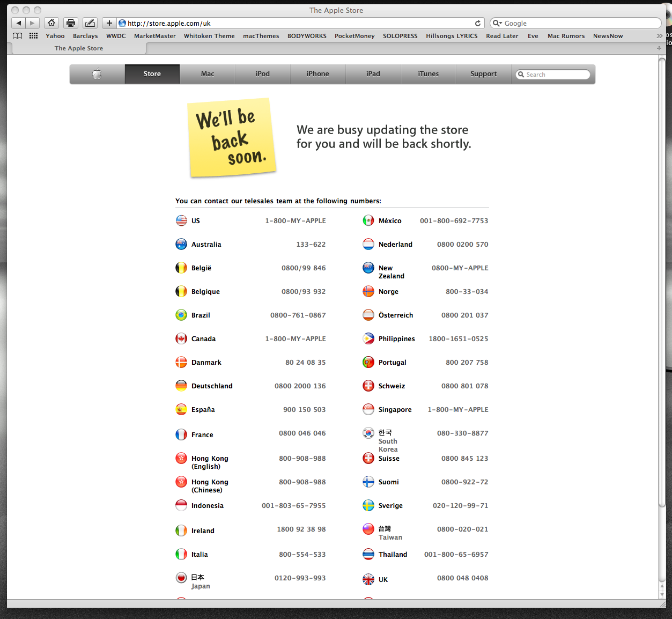Go forward using the Safari forward arrow
The width and height of the screenshot is (672, 619).
[32, 23]
